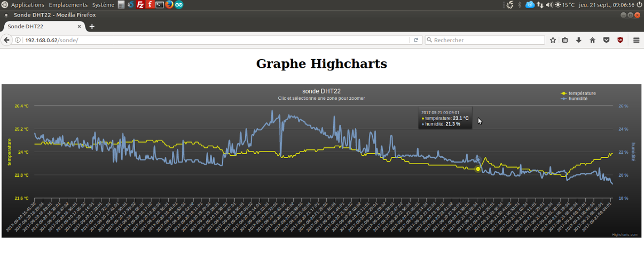Reload the page with the refresh icon

416,40
